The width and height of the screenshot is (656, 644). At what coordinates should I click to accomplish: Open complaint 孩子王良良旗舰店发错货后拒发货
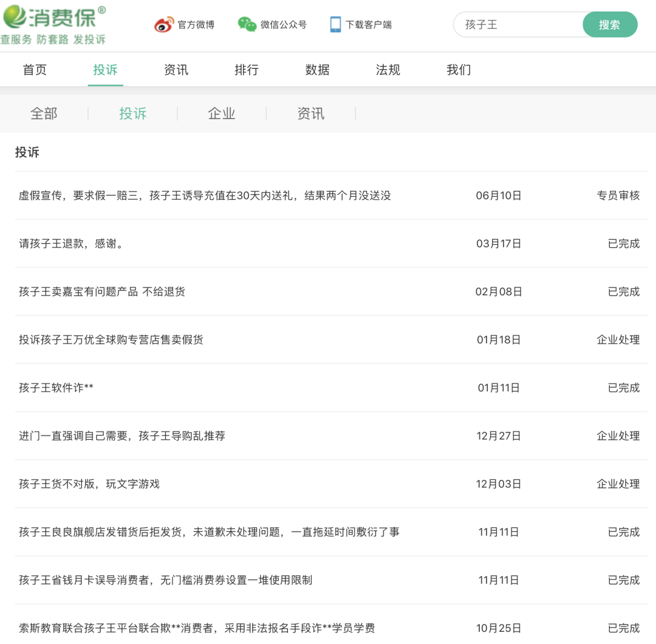(209, 532)
